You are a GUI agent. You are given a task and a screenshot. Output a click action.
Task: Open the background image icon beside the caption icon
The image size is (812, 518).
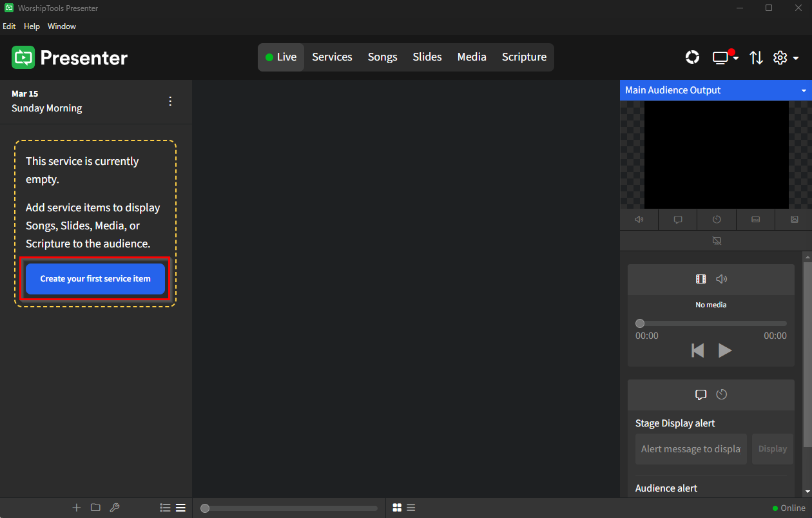793,219
